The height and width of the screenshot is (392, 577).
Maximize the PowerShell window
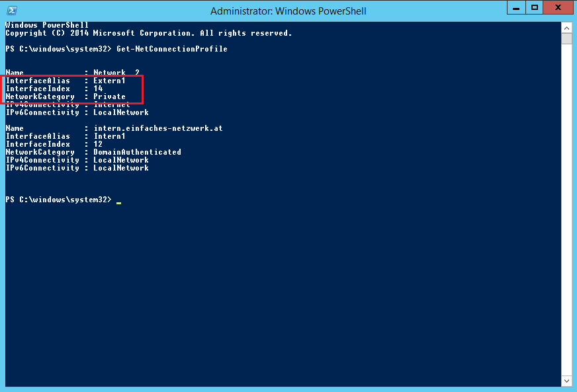535,7
